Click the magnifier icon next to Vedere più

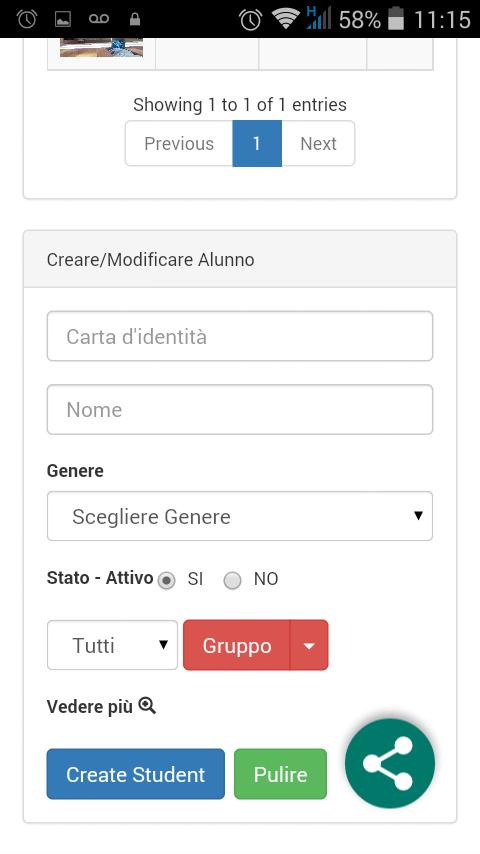coord(147,706)
